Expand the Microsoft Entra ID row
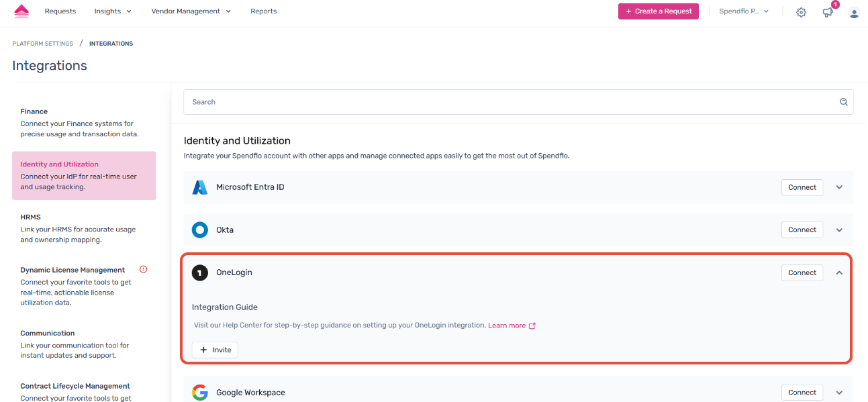Viewport: 868px width, 402px height. coord(839,187)
